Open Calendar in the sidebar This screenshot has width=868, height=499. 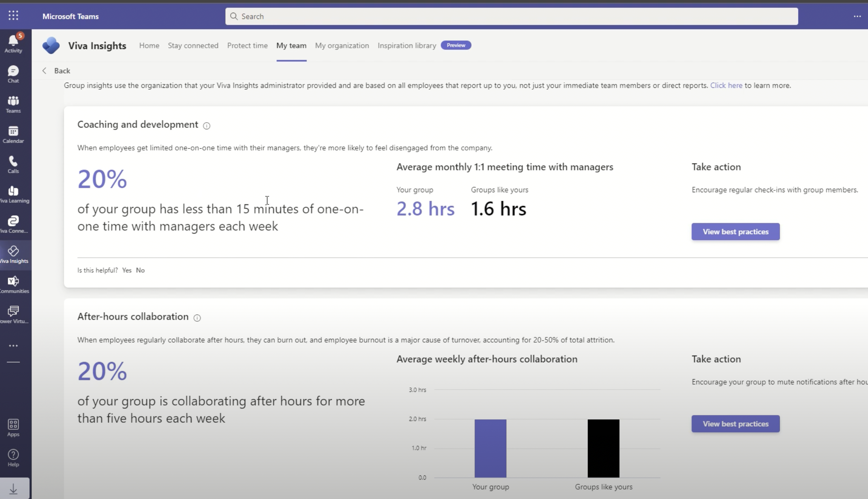pyautogui.click(x=13, y=135)
